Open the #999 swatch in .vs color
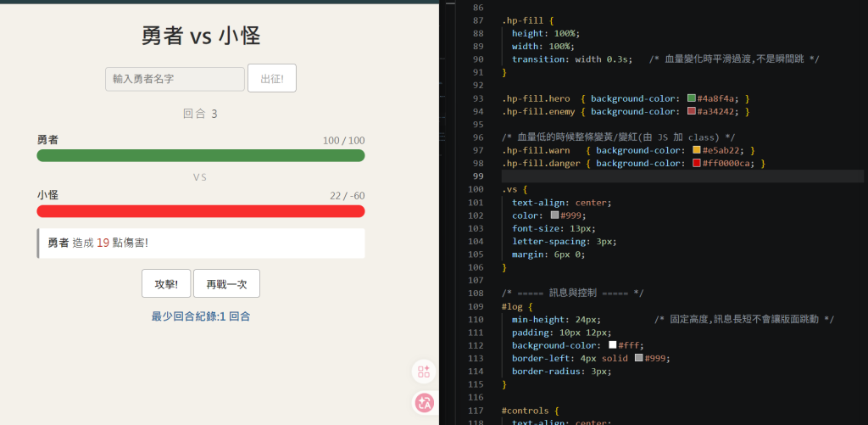The height and width of the screenshot is (425, 868). pos(554,215)
